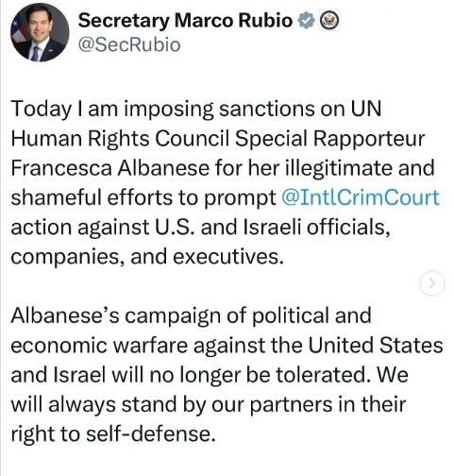Open the @SecRubio handle
The image size is (454, 476).
point(129,44)
